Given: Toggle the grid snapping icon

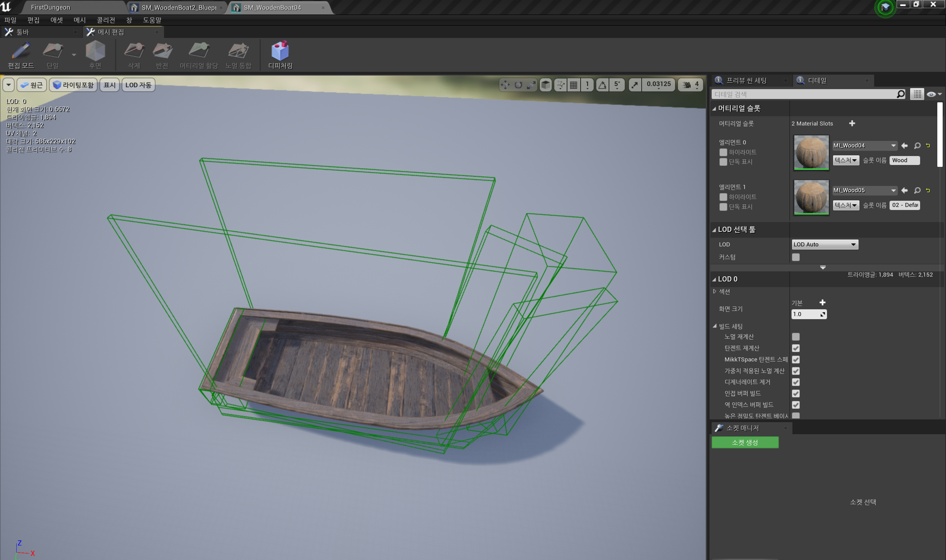Looking at the screenshot, I should point(574,84).
